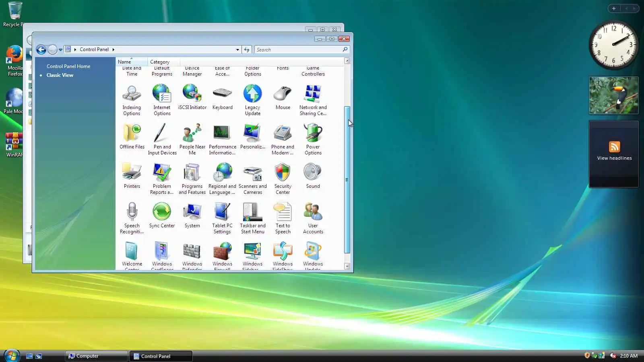The image size is (644, 362).
Task: Click Switch between windows quick launch icon
Action: pyautogui.click(x=39, y=356)
